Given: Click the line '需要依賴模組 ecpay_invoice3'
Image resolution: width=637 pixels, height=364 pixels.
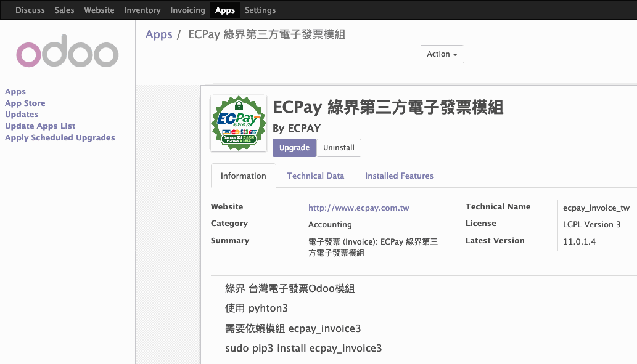Looking at the screenshot, I should point(293,328).
